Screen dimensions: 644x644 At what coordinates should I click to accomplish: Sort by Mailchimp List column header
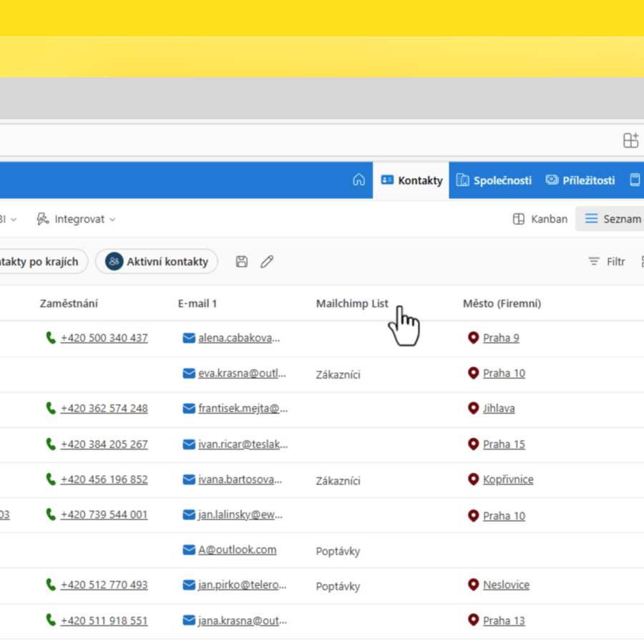(352, 303)
